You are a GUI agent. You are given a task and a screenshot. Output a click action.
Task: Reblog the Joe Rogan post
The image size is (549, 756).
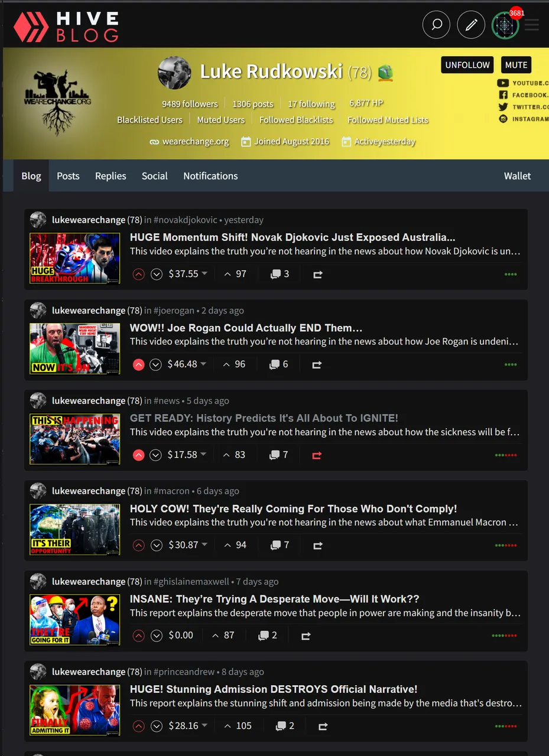(316, 365)
